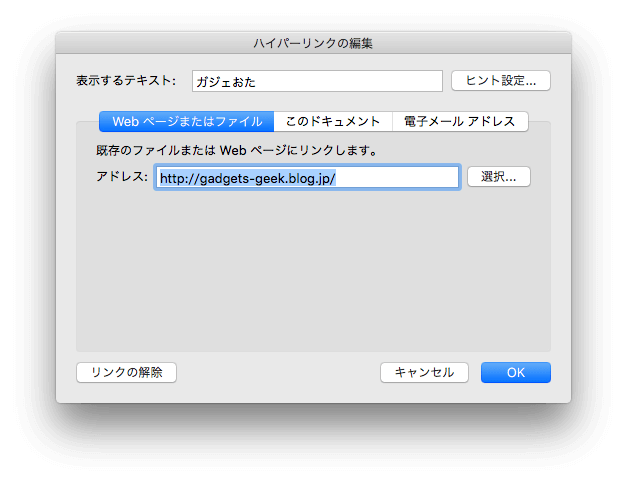The height and width of the screenshot is (483, 627).
Task: Click the アドレス URL input field
Action: click(x=307, y=177)
